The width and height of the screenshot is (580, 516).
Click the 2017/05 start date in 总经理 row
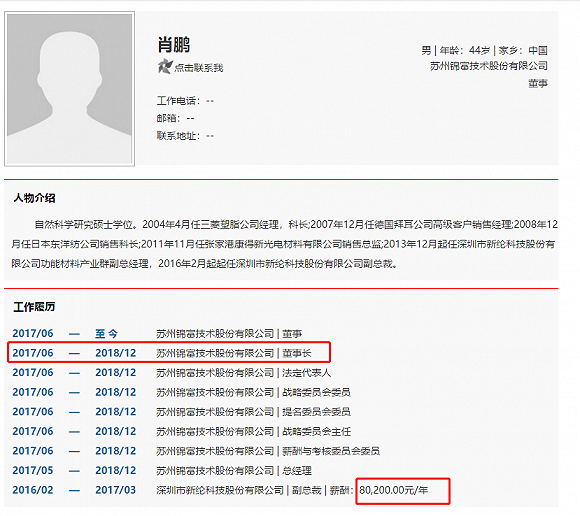click(x=33, y=471)
